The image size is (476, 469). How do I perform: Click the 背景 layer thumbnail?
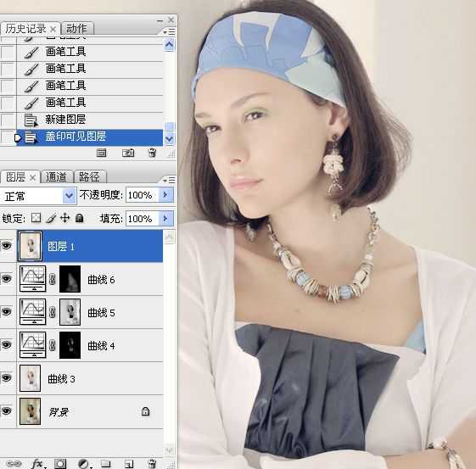30,411
